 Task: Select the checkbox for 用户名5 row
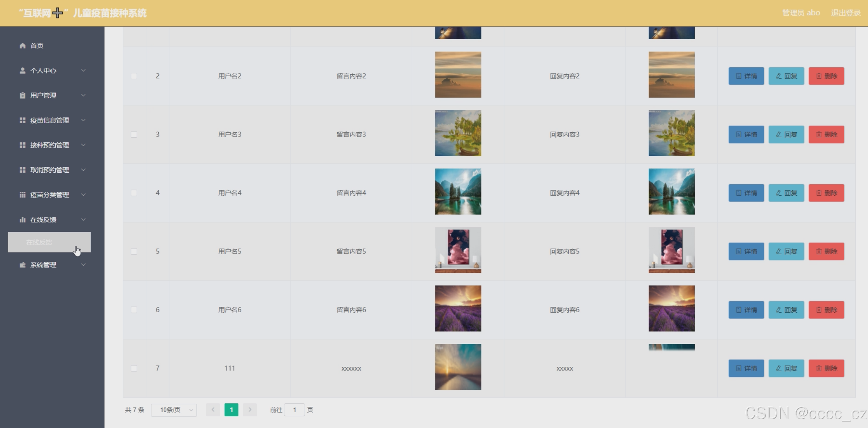point(134,251)
